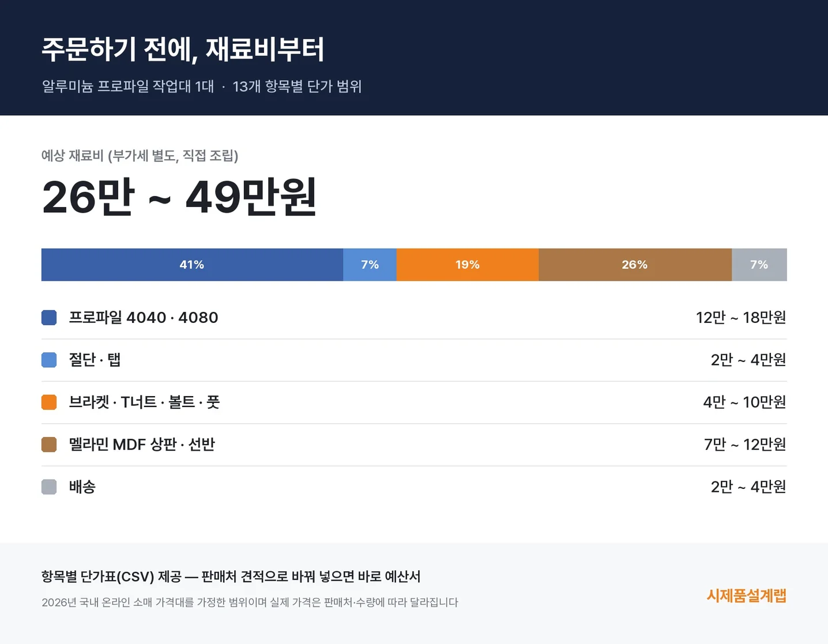Select the brown 26% bar segment

click(635, 265)
